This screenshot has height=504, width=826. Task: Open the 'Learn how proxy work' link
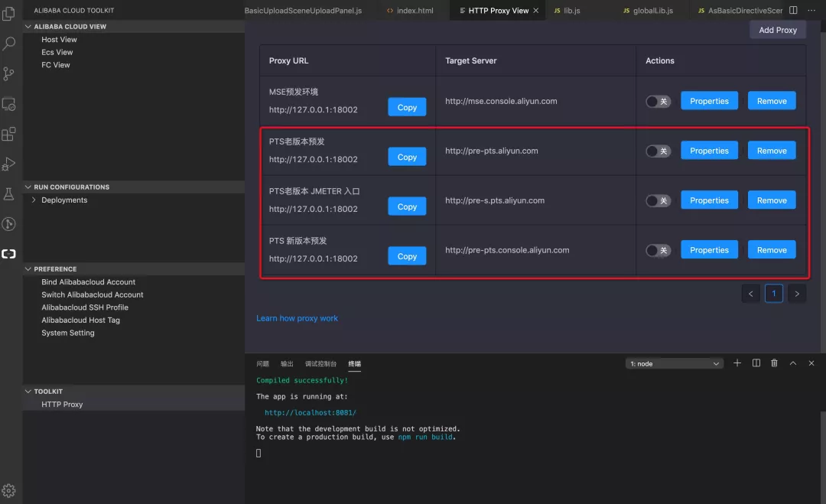click(x=297, y=318)
